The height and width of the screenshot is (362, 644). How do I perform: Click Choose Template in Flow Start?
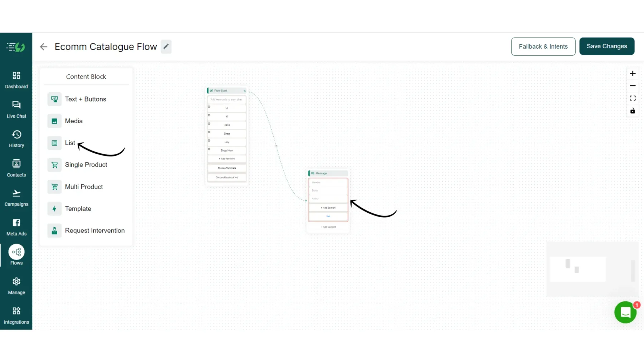pos(227,168)
